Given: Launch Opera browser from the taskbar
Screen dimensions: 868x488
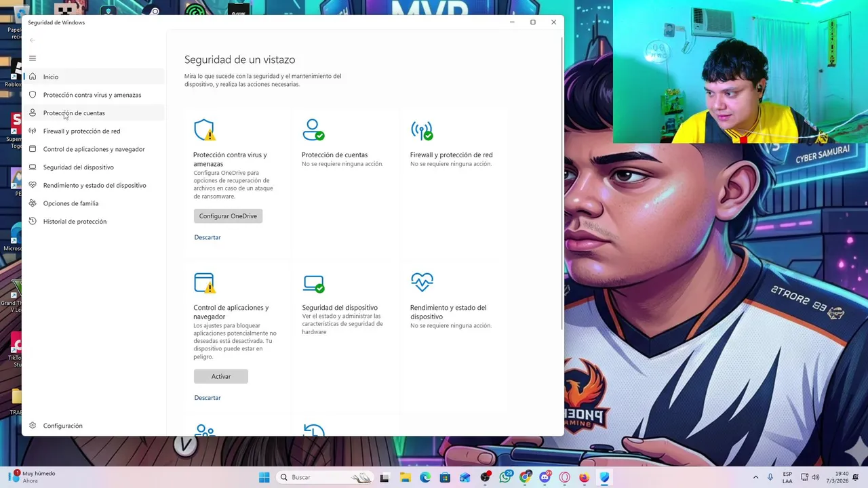Looking at the screenshot, I should 564,477.
